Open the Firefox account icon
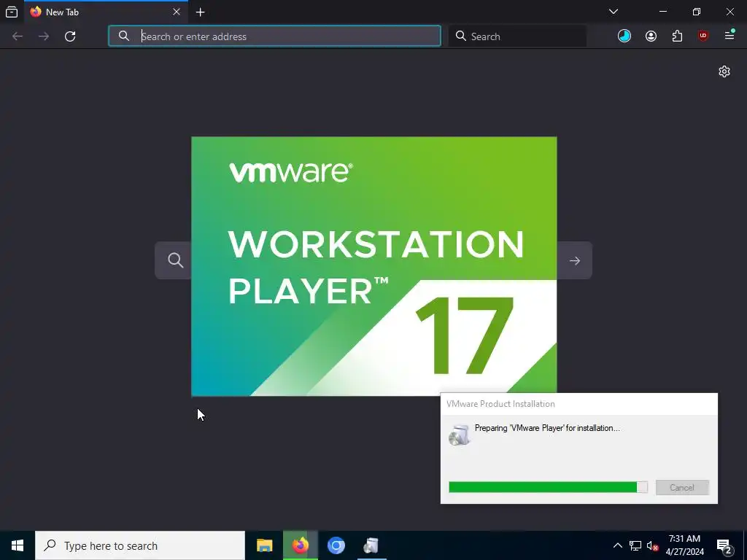The width and height of the screenshot is (747, 560). click(x=651, y=36)
